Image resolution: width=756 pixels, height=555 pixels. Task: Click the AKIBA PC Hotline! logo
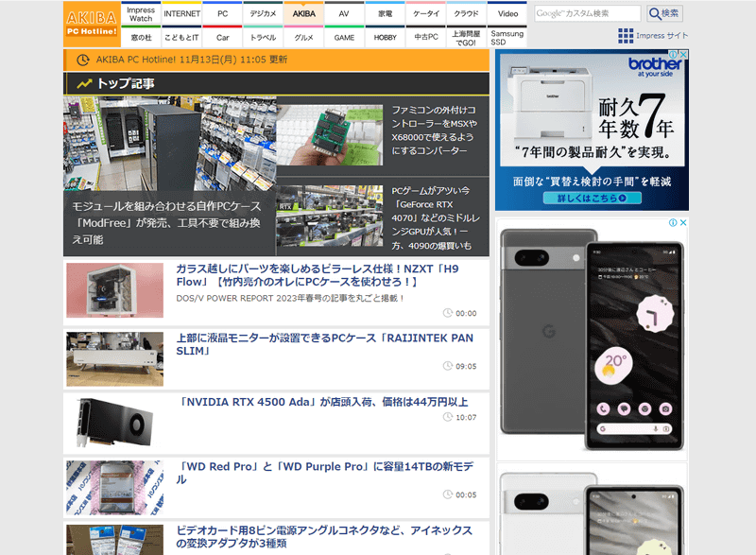[90, 22]
